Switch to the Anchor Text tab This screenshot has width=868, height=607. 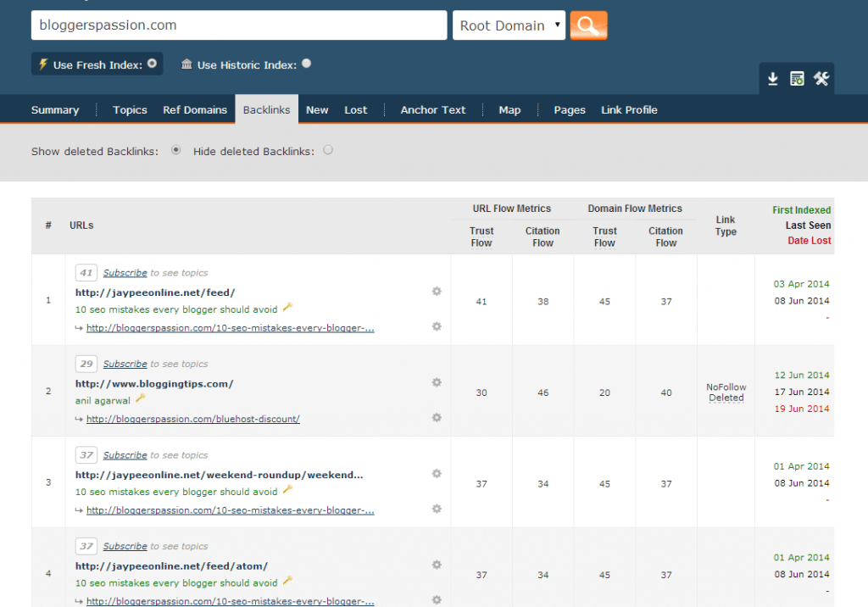click(433, 109)
